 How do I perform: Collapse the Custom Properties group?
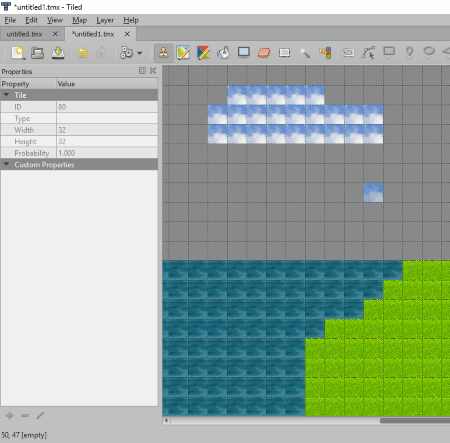[6, 164]
